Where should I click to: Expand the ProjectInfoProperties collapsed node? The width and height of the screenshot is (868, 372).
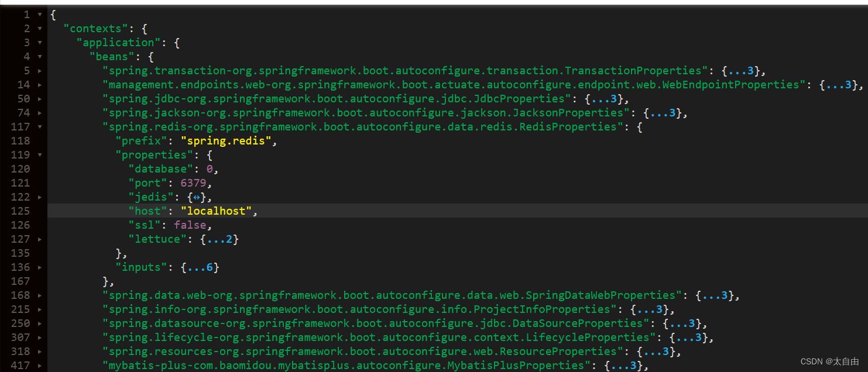pos(40,309)
